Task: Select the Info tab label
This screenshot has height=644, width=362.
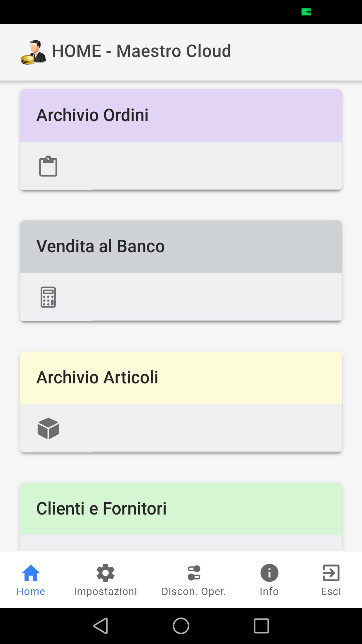Action: [269, 591]
